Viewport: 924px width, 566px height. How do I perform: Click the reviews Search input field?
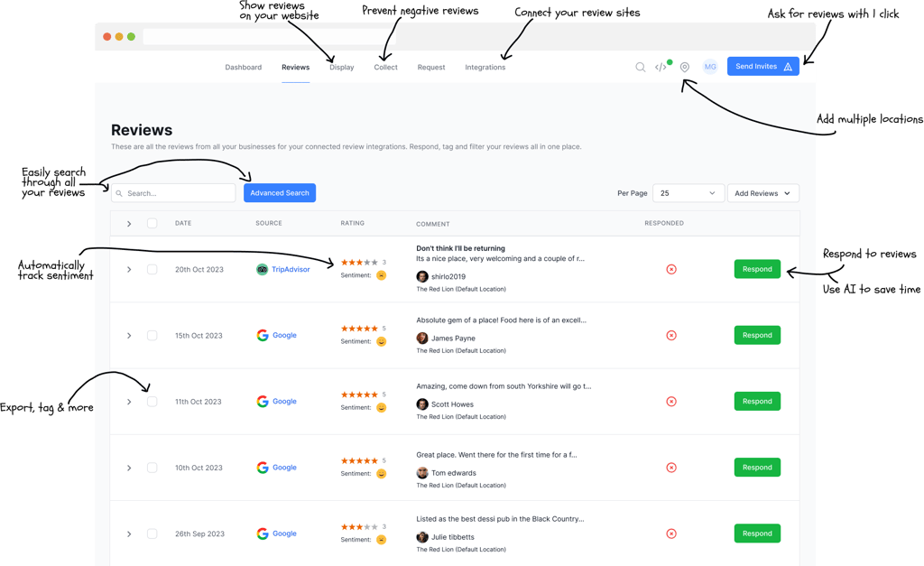tap(173, 193)
